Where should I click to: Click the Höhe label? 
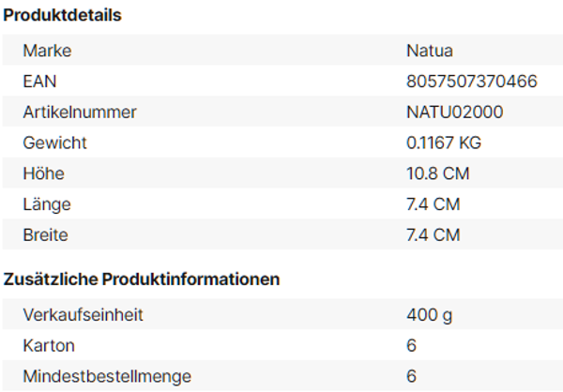[x=43, y=173]
